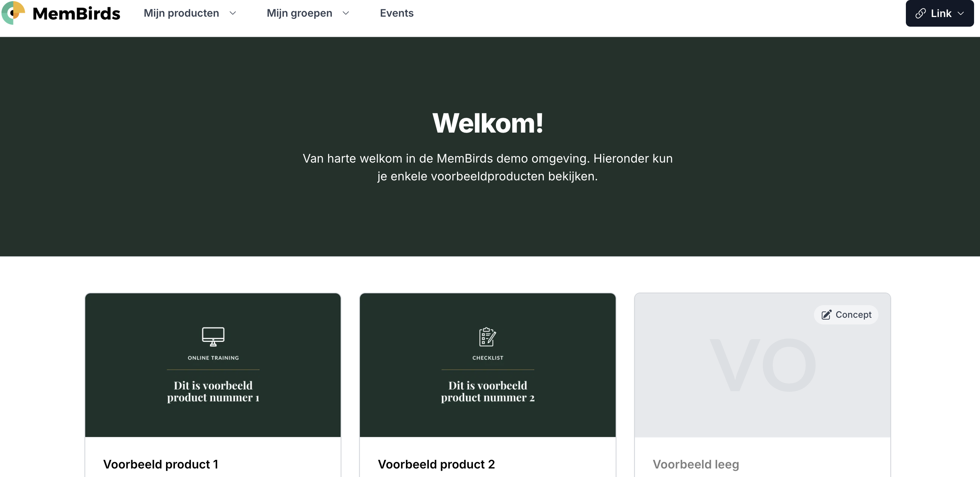Go to the Events page
Viewport: 980px width, 477px height.
click(397, 13)
